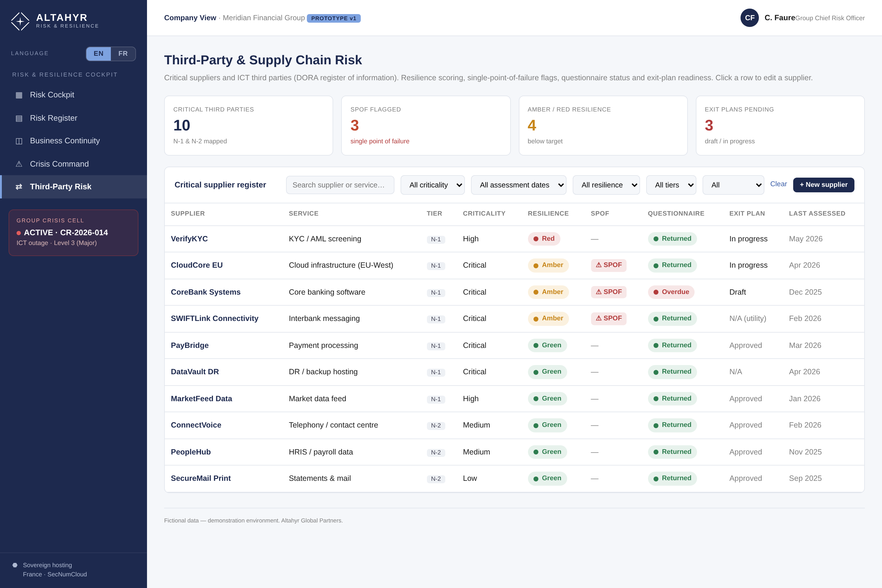
Task: Click the Amber resilience badge for CloudCore EU
Action: (548, 265)
